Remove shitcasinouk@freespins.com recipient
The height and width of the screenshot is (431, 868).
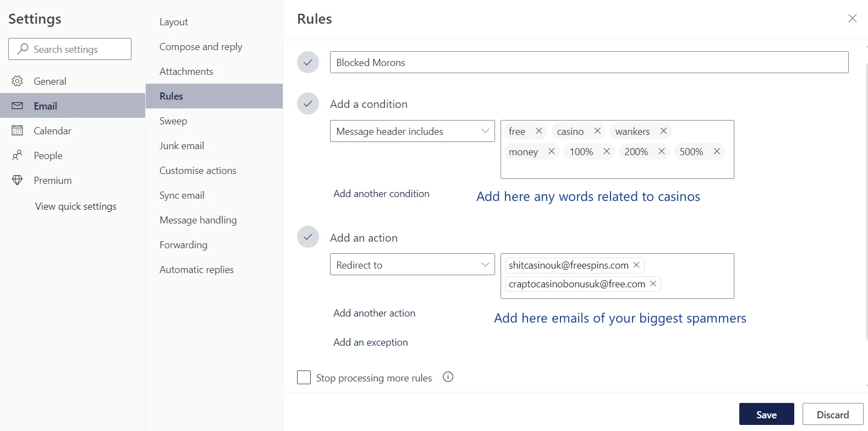coord(636,265)
